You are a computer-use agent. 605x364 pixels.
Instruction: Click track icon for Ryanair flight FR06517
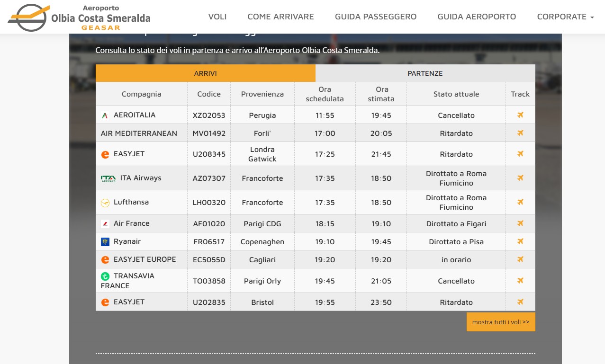520,241
